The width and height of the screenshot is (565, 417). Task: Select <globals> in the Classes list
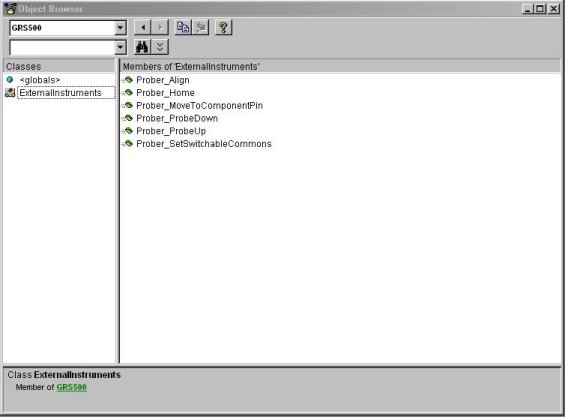click(40, 80)
